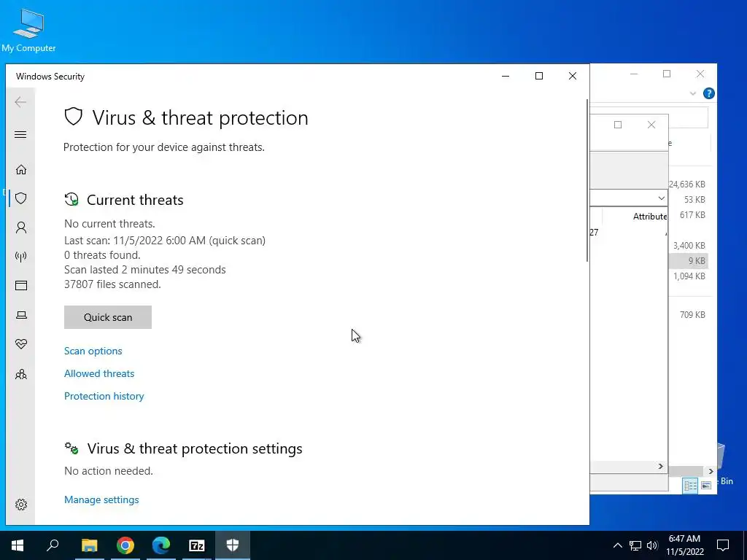Select Virus & threat protection shield sidebar icon
The width and height of the screenshot is (747, 560).
(21, 198)
